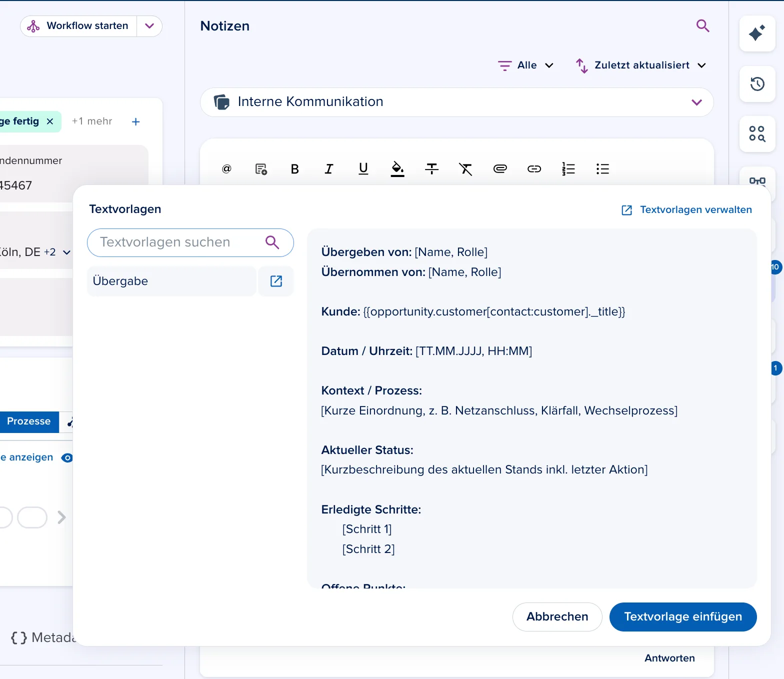This screenshot has height=679, width=784.
Task: Select the Übergabe template
Action: click(x=171, y=281)
